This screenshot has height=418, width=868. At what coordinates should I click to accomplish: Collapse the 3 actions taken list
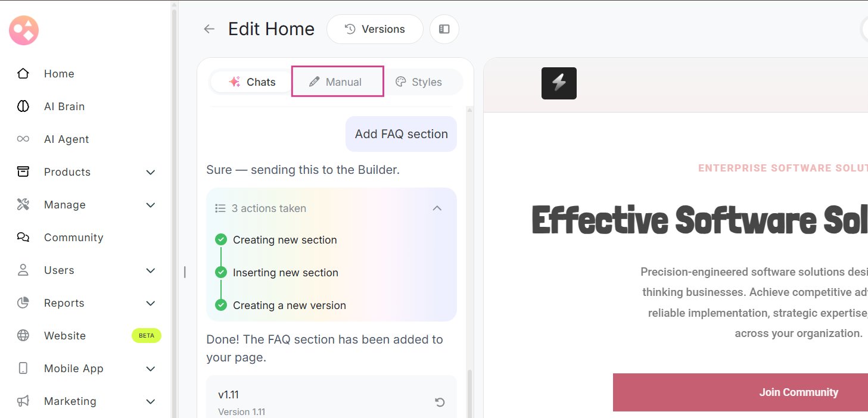437,208
